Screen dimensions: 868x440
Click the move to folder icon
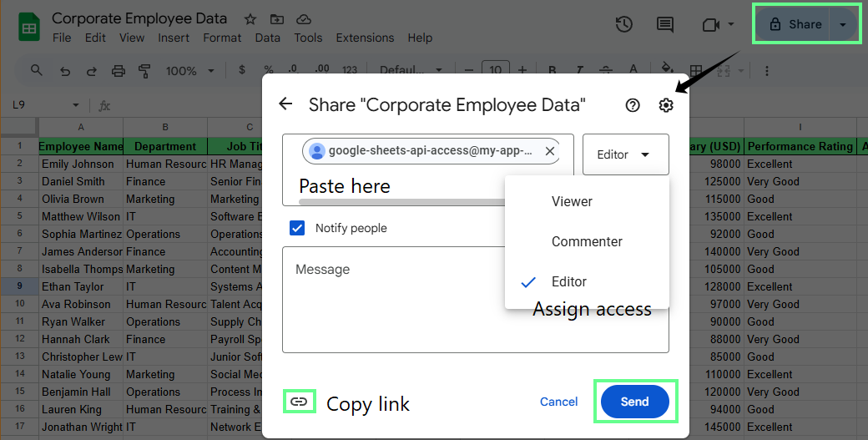[277, 19]
